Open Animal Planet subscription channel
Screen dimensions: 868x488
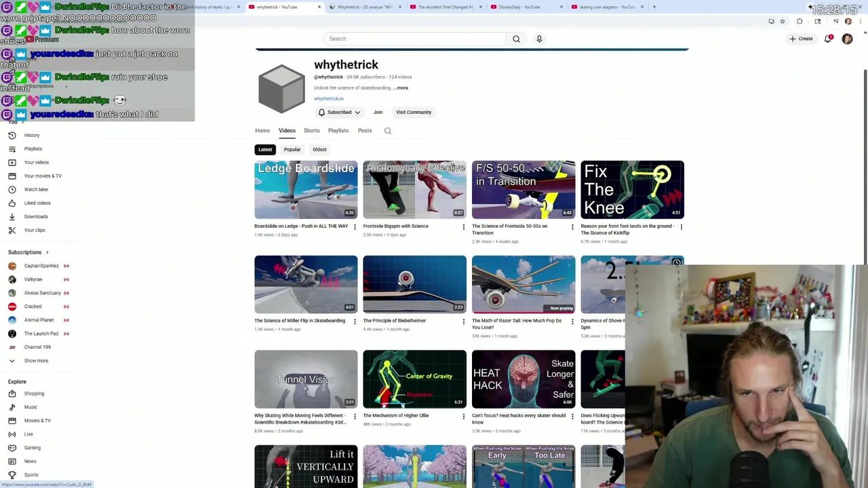[39, 320]
